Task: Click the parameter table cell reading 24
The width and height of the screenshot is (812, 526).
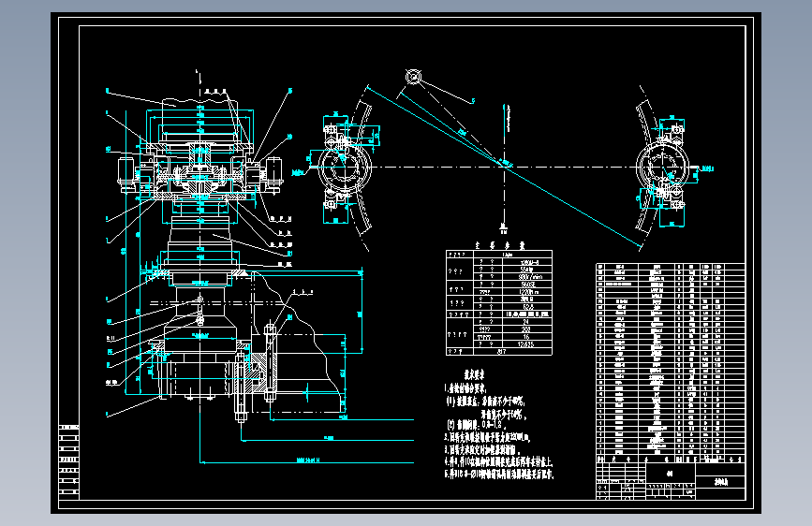Action: click(526, 322)
